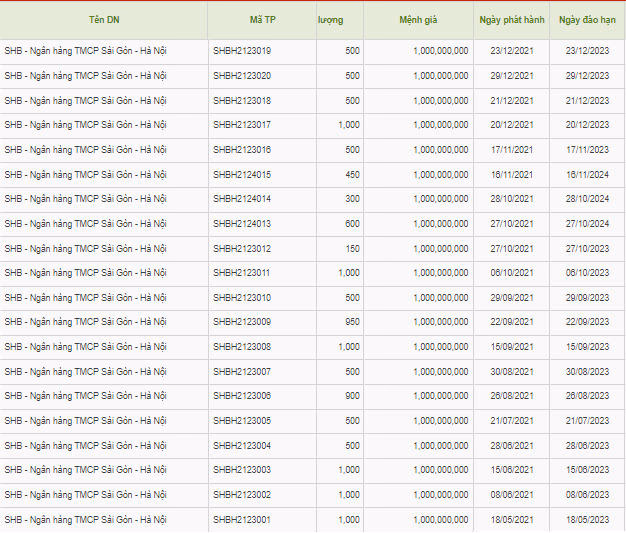This screenshot has height=533, width=626.
Task: Click maturity date 18/05/2023 cell
Action: point(587,520)
